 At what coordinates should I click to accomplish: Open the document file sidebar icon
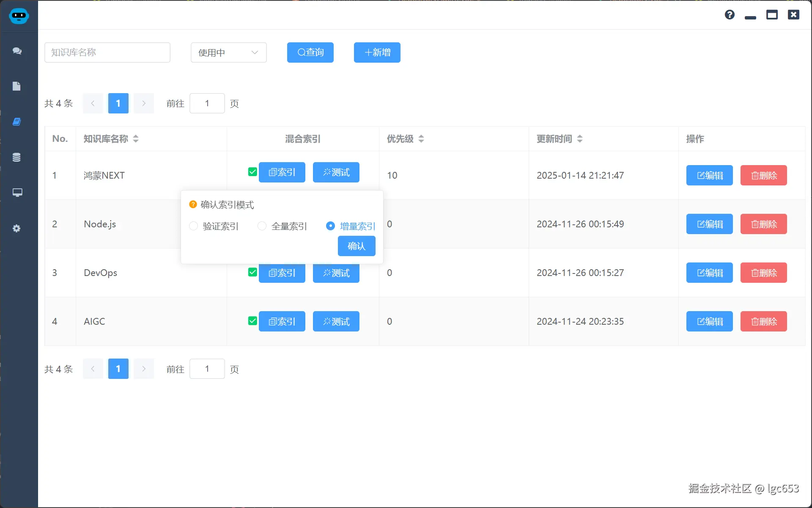pyautogui.click(x=16, y=86)
